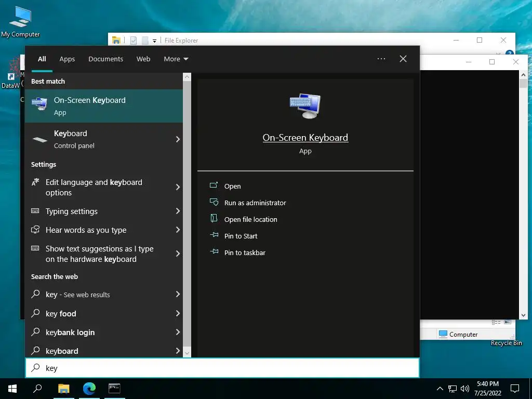The image size is (532, 399).
Task: Click scroll-down arrow in the background black window
Action: (x=523, y=315)
